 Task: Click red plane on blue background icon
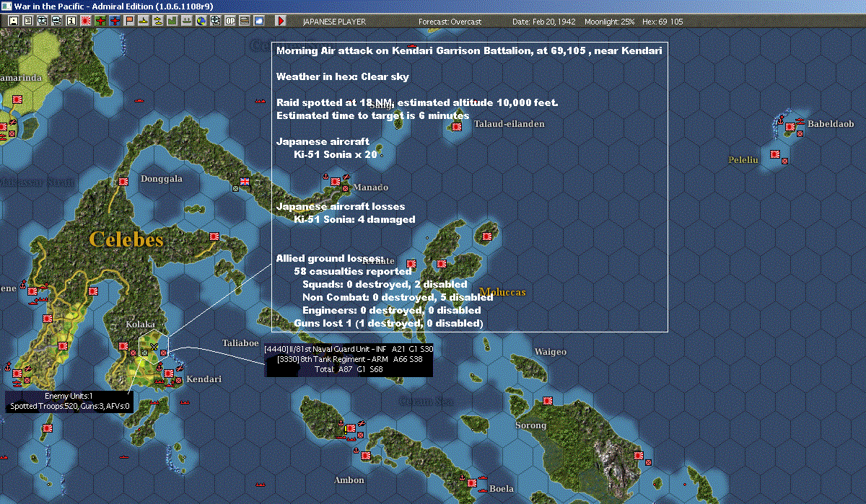click(x=115, y=21)
